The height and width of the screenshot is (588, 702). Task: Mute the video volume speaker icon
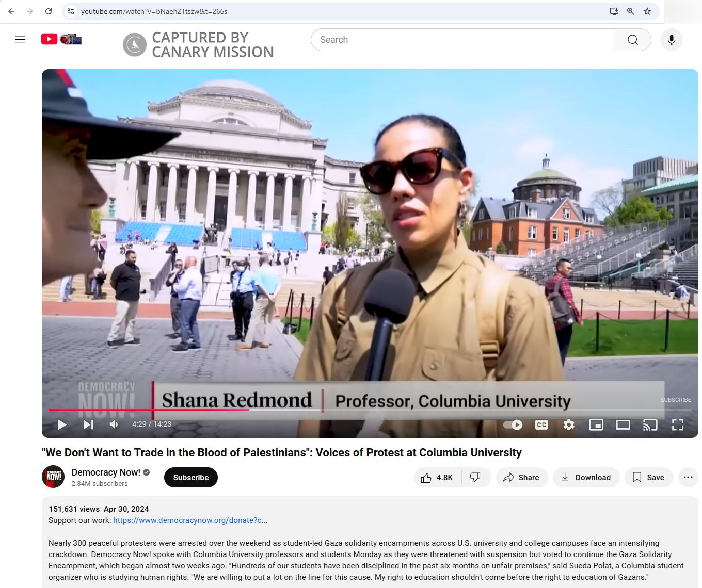click(x=114, y=424)
